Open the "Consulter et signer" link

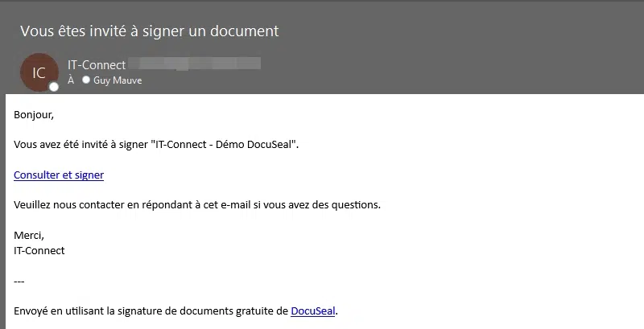click(59, 175)
